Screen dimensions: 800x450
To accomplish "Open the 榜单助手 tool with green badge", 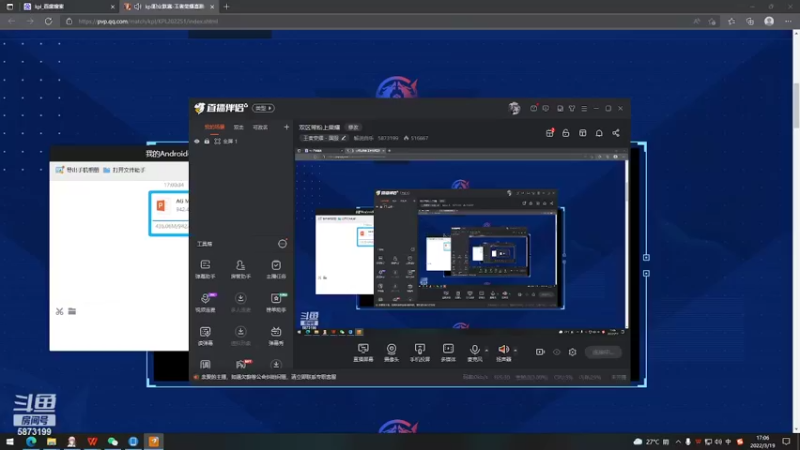I will 276,302.
